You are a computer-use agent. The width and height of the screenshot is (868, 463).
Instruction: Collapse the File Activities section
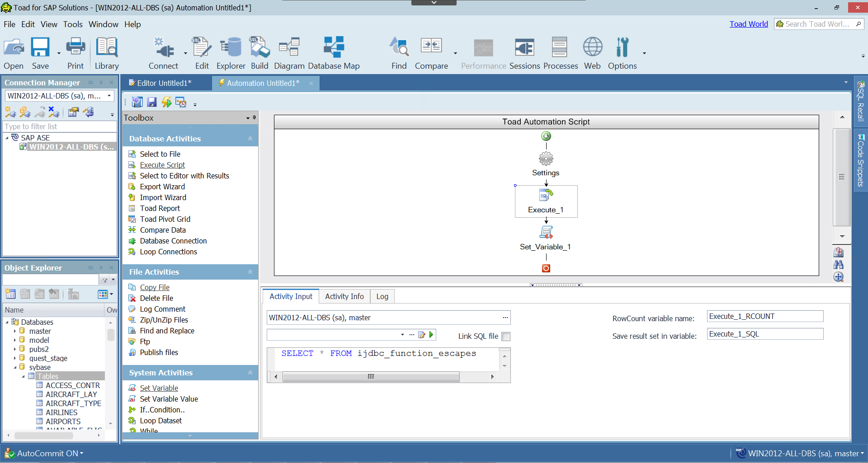point(250,272)
